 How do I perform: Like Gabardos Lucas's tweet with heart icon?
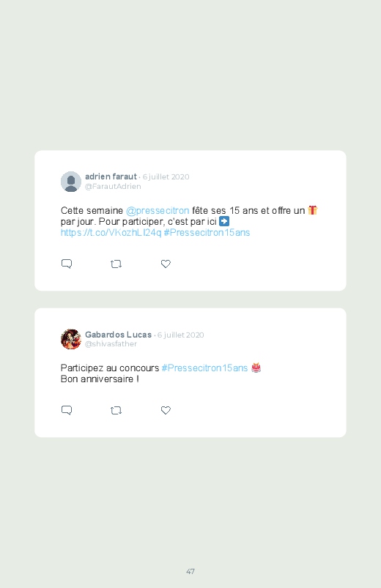[166, 411]
